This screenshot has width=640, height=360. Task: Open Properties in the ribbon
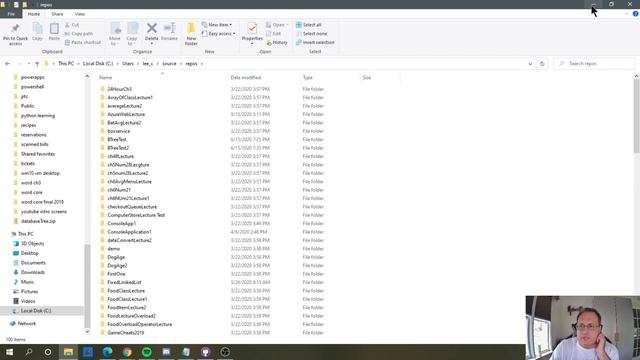click(252, 33)
